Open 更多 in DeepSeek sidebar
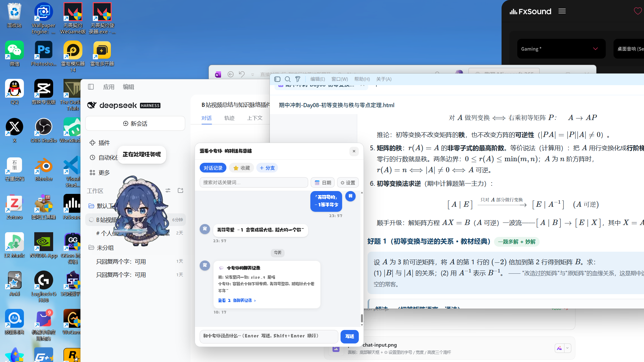Viewport: 644px width, 362px height. coord(100,173)
